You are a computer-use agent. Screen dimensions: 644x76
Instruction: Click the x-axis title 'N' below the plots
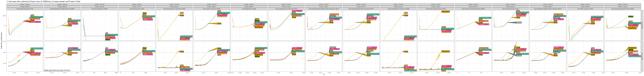324,74
